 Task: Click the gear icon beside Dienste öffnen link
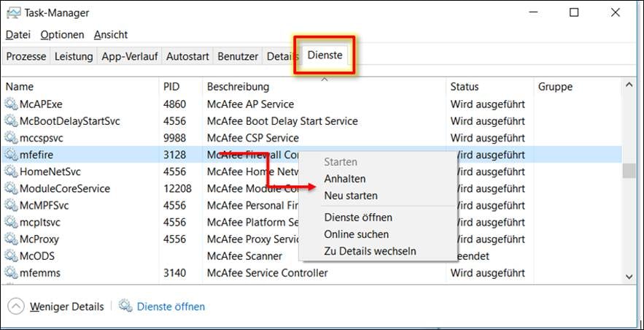[125, 306]
